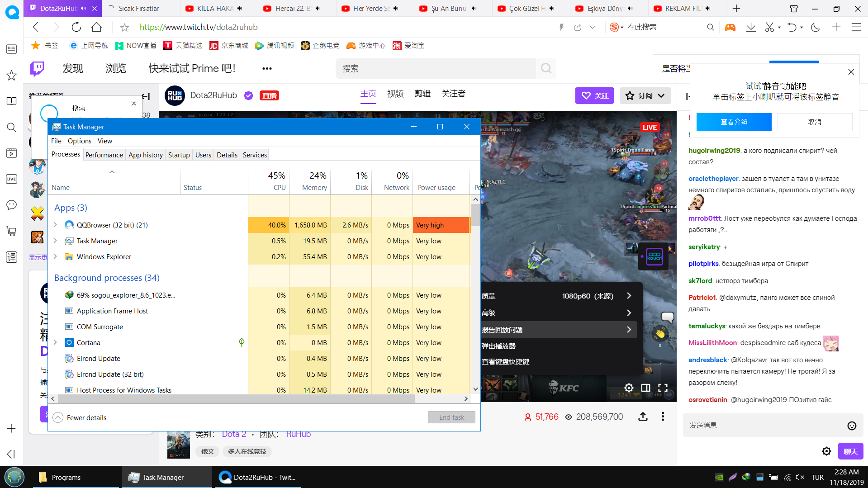Mute the Her Yerde Se tab speaker
The height and width of the screenshot is (488, 868).
pyautogui.click(x=396, y=9)
